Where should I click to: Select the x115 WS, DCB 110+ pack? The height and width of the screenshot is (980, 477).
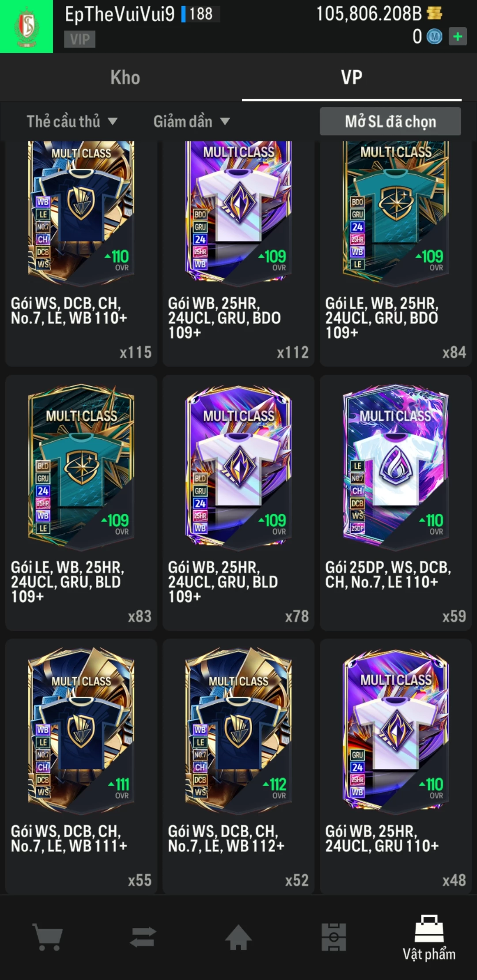click(81, 253)
